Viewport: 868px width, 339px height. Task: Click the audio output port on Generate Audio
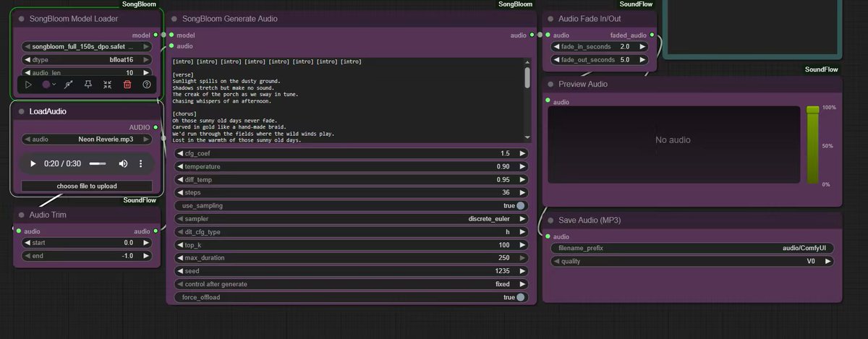tap(532, 35)
